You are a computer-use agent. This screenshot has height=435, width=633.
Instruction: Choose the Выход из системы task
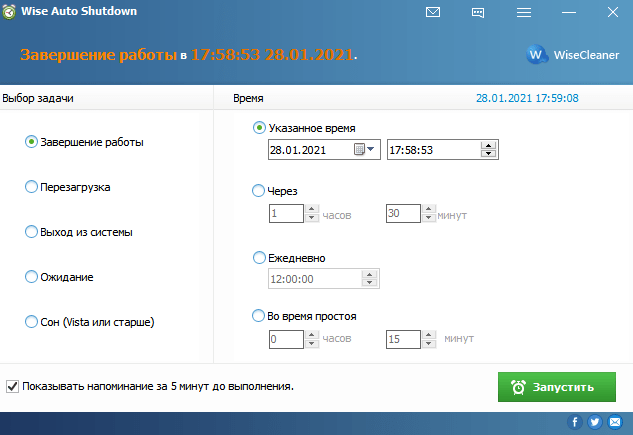point(31,232)
